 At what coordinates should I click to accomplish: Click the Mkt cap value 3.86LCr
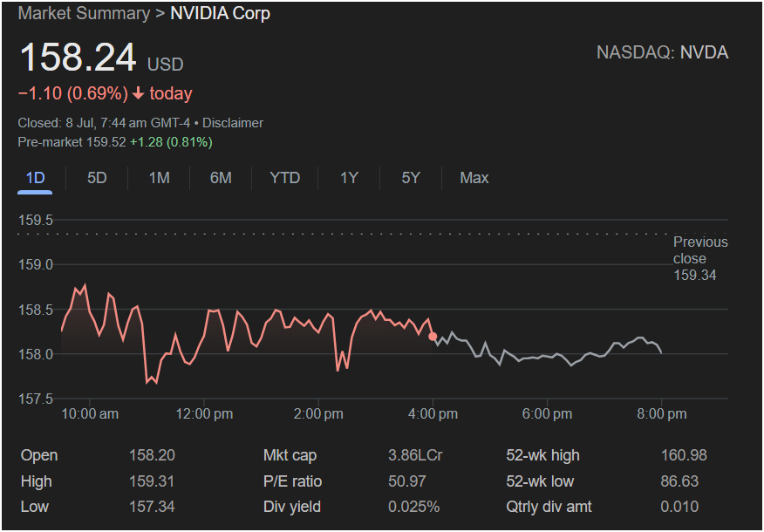click(416, 455)
